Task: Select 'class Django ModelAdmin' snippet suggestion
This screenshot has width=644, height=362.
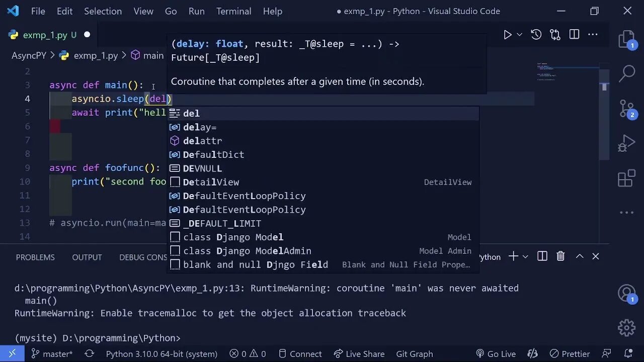Action: (x=323, y=251)
